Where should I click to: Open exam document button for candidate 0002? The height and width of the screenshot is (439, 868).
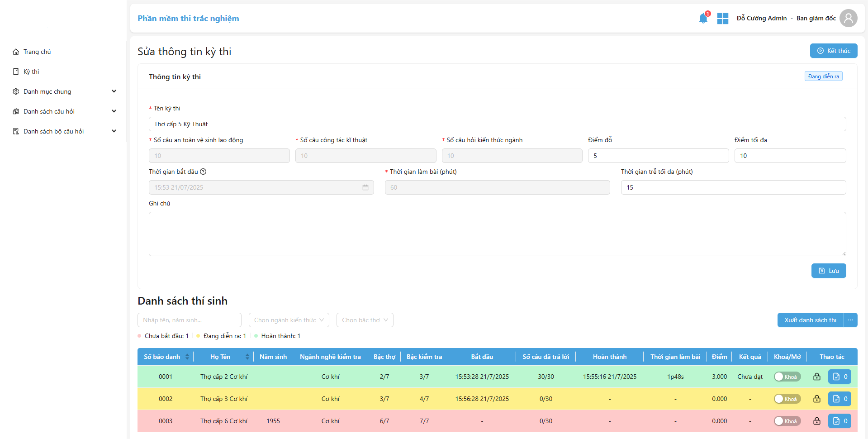pos(839,399)
